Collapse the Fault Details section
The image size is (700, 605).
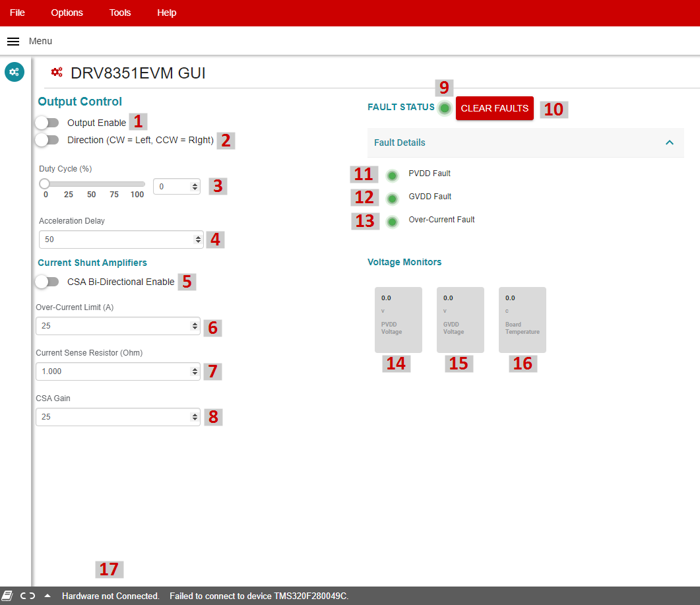tap(669, 143)
